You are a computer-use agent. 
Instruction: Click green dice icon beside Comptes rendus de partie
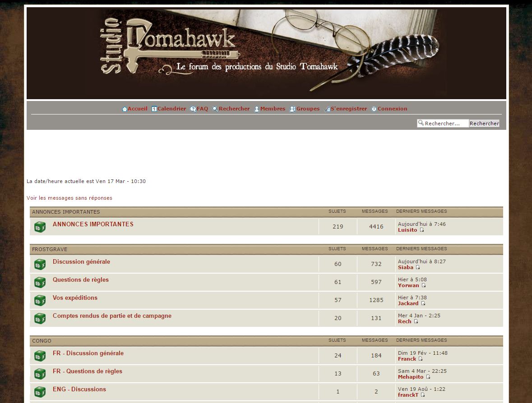coord(40,318)
